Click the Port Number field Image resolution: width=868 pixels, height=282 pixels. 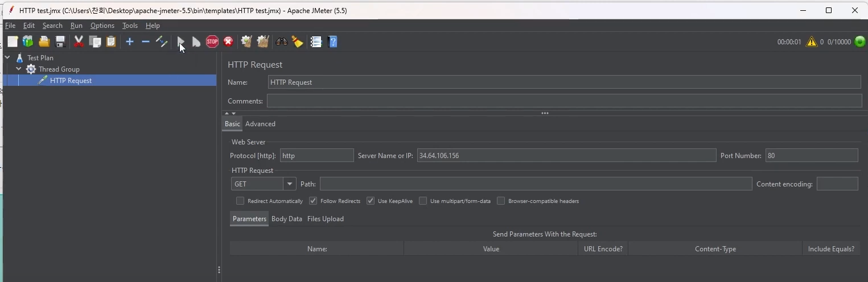click(812, 156)
